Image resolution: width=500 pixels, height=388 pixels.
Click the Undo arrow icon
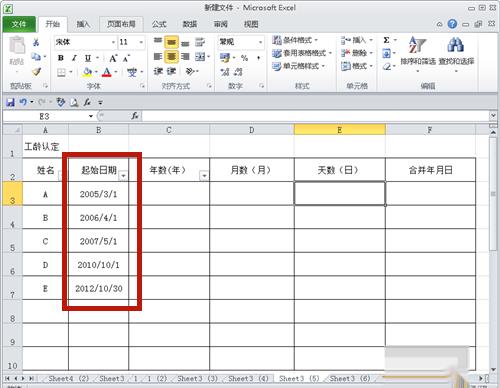coord(23,102)
